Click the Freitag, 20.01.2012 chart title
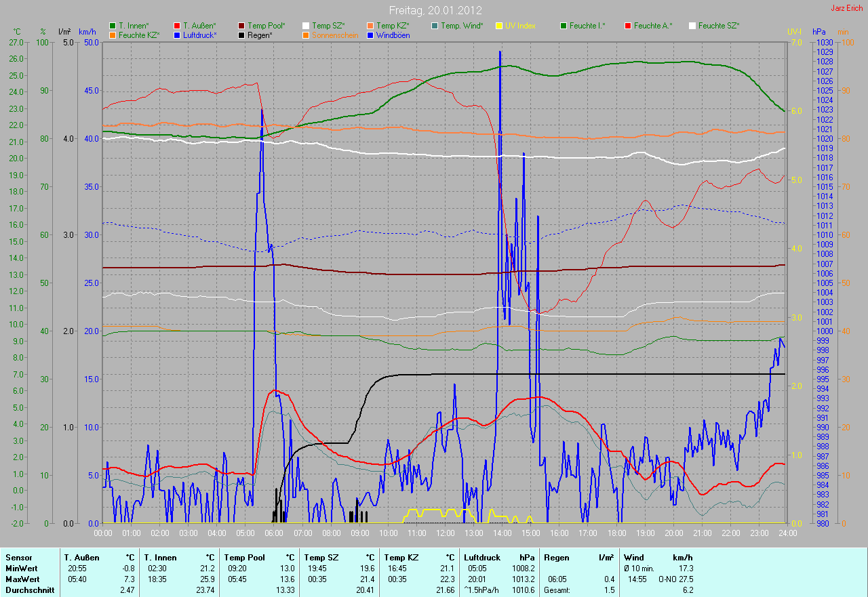Viewport: 868px width, 597px height. coord(434,10)
